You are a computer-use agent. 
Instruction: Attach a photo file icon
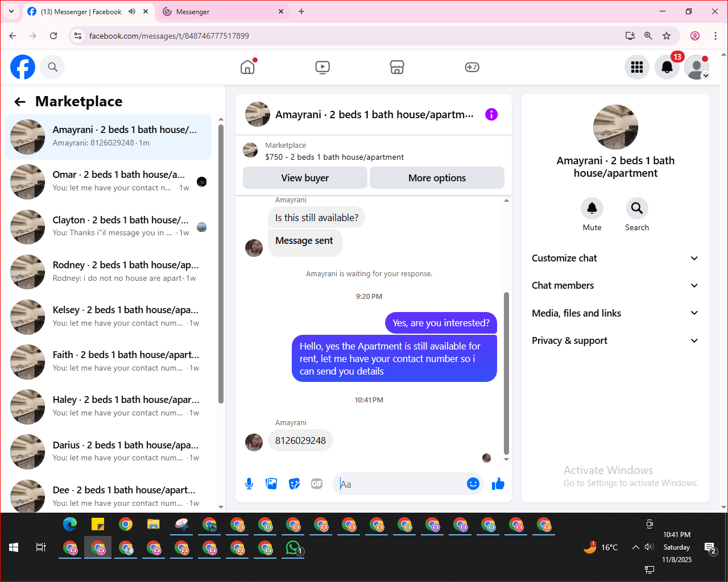[272, 484]
